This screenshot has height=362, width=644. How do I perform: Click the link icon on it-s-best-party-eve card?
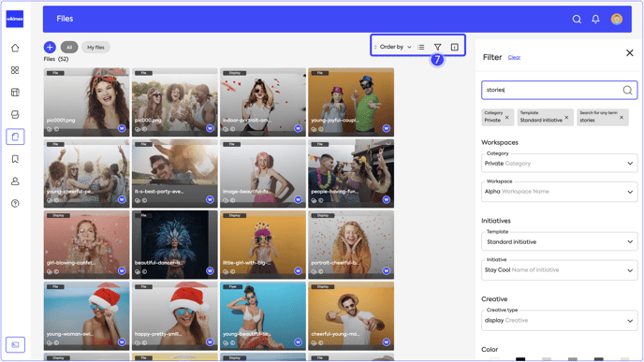click(x=138, y=200)
